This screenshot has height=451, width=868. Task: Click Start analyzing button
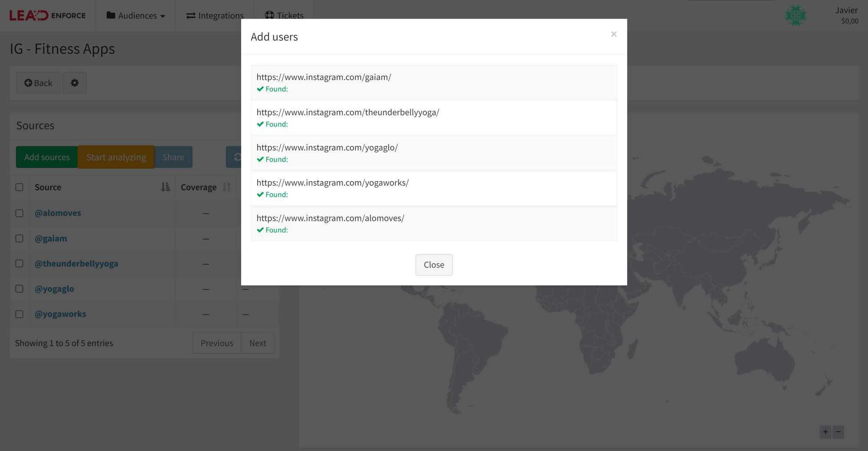(x=116, y=157)
